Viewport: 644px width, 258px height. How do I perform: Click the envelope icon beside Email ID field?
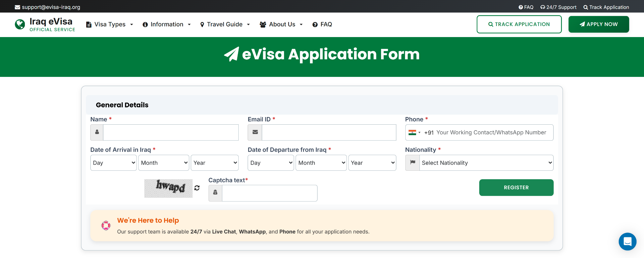coord(255,132)
